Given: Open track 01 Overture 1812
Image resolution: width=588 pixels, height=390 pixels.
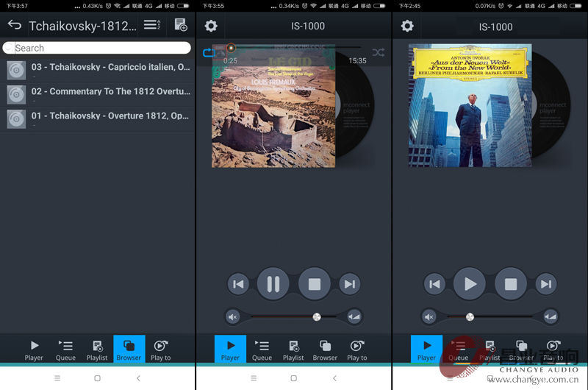Looking at the screenshot, I should coord(98,119).
